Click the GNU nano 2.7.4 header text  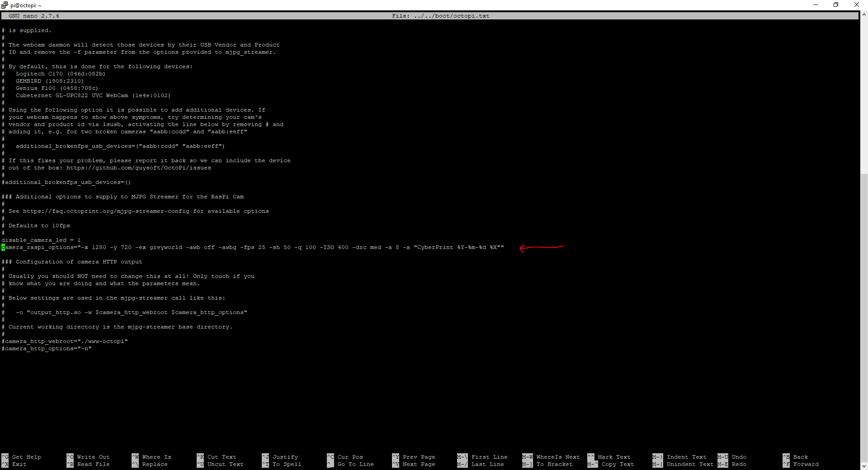coord(34,16)
